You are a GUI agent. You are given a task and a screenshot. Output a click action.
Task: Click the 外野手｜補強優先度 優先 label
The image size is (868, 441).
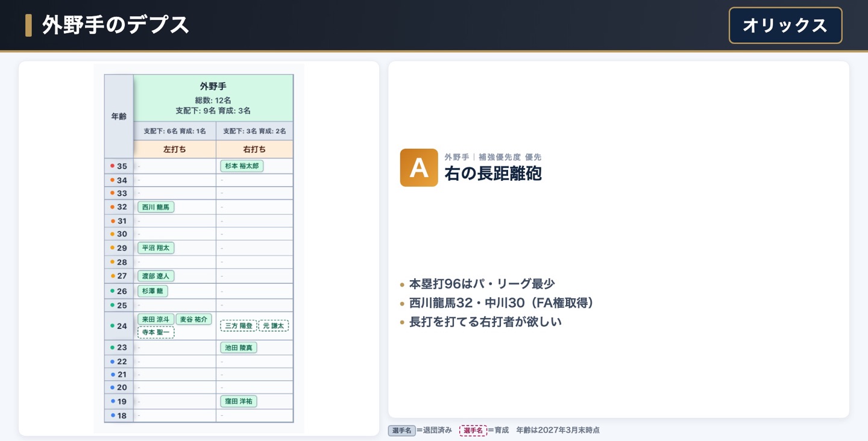(492, 157)
